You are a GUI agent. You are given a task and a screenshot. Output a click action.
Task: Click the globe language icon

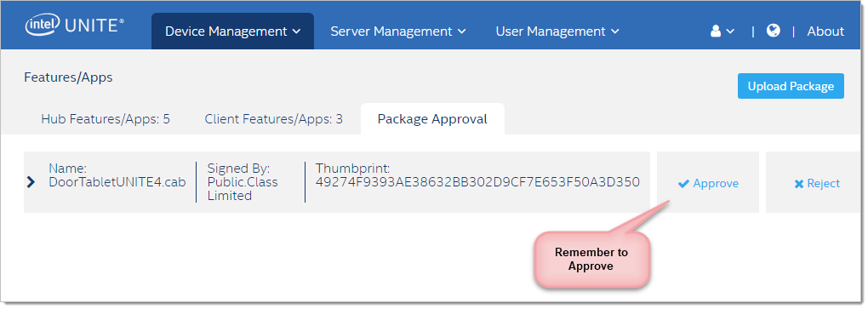click(774, 31)
